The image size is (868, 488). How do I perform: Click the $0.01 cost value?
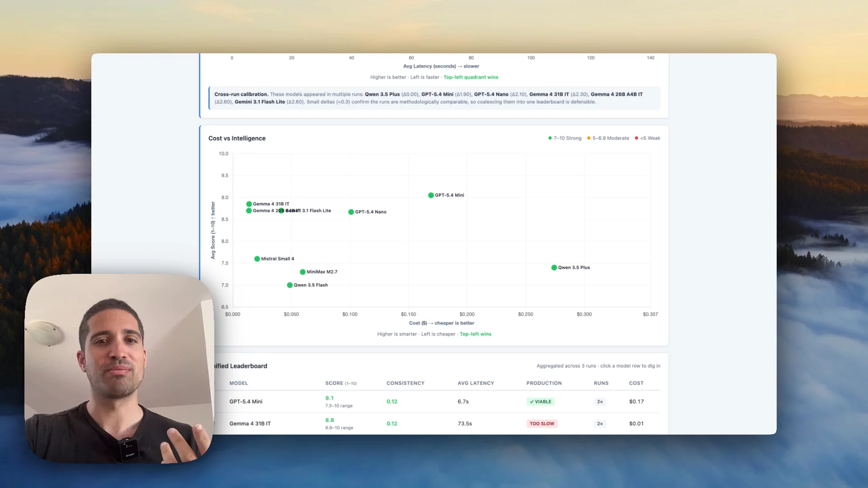coord(637,424)
